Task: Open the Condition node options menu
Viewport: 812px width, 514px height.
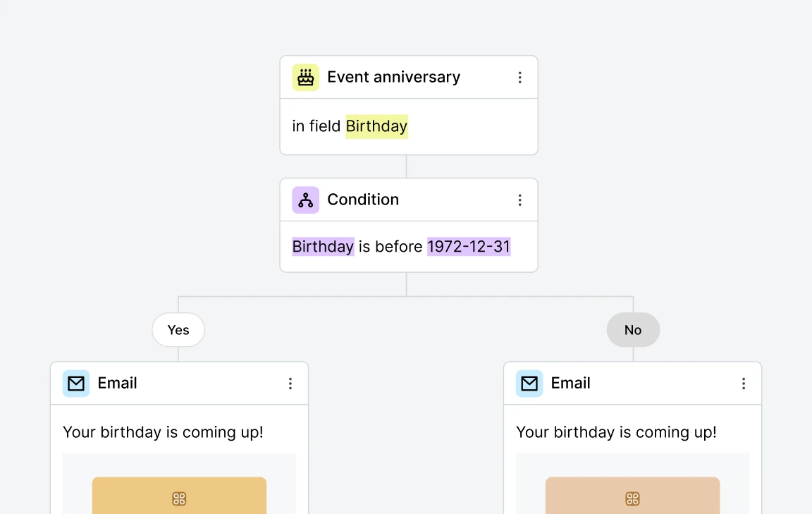Action: pos(520,200)
